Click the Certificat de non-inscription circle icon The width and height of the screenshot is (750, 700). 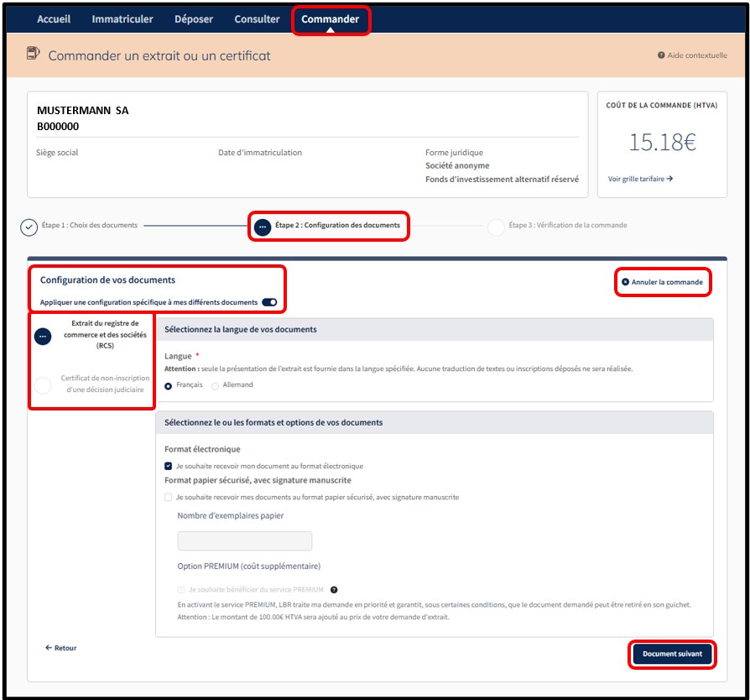[x=43, y=385]
